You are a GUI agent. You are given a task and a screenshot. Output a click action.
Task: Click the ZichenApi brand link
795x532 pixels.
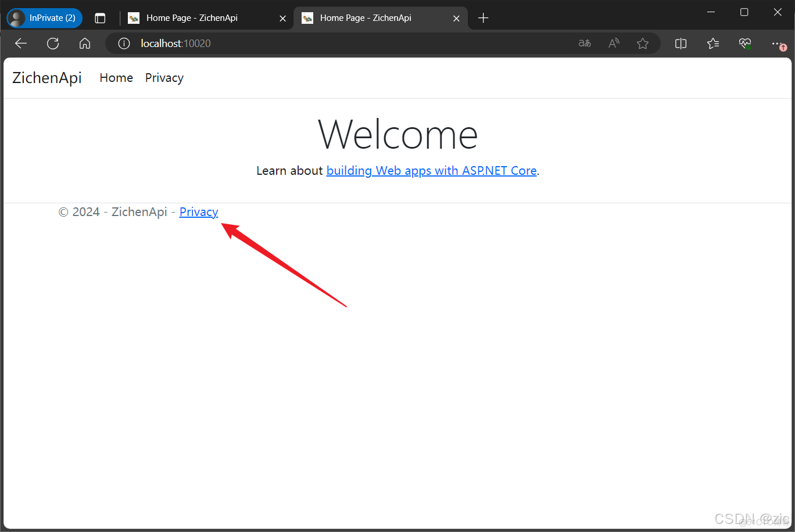[47, 78]
